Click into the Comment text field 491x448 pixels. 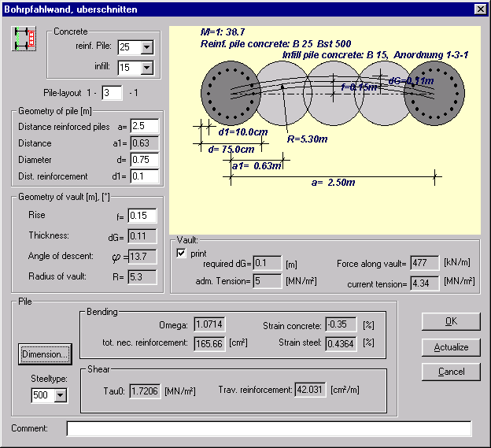pyautogui.click(x=269, y=428)
